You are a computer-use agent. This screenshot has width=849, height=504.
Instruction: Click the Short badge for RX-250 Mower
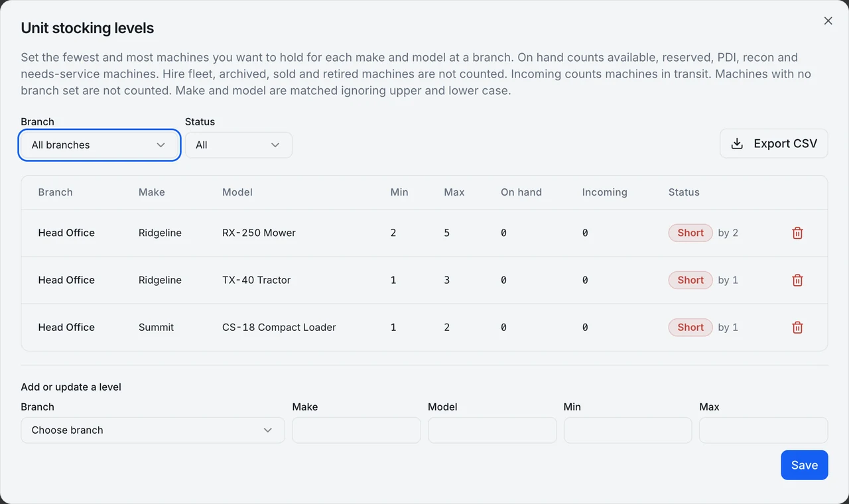(x=690, y=233)
